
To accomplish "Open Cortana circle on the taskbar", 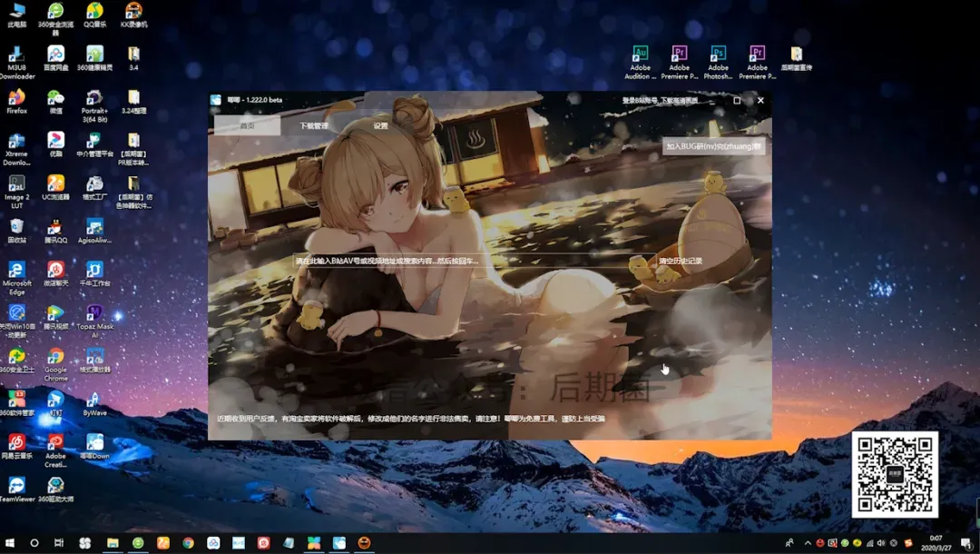I will tap(34, 543).
